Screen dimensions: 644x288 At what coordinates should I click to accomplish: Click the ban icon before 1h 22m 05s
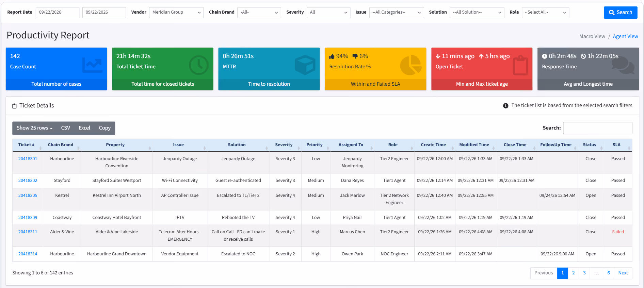click(583, 56)
